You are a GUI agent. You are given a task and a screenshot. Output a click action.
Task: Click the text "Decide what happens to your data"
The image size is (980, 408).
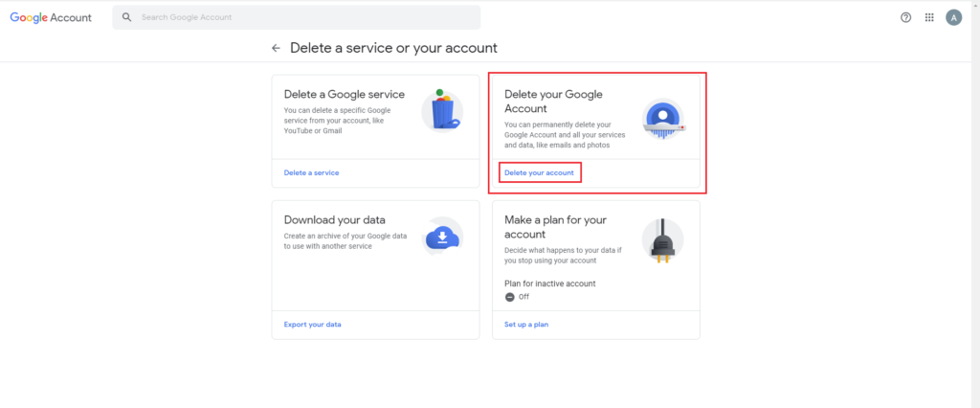tap(560, 250)
